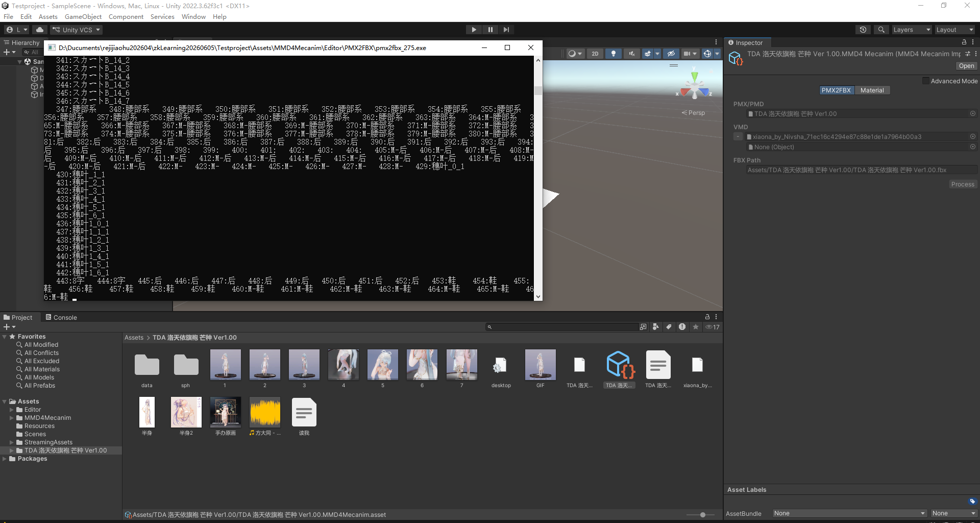980x523 pixels.
Task: Open Undo History icon
Action: pos(863,30)
